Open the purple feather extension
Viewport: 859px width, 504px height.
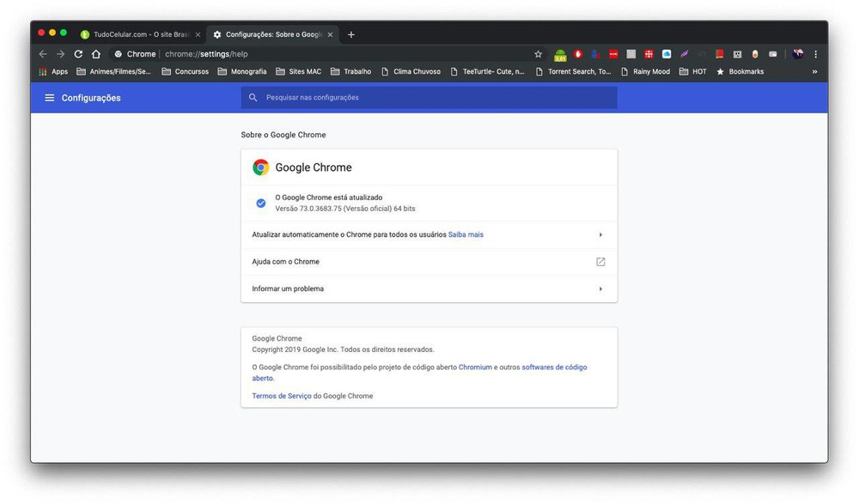point(684,54)
